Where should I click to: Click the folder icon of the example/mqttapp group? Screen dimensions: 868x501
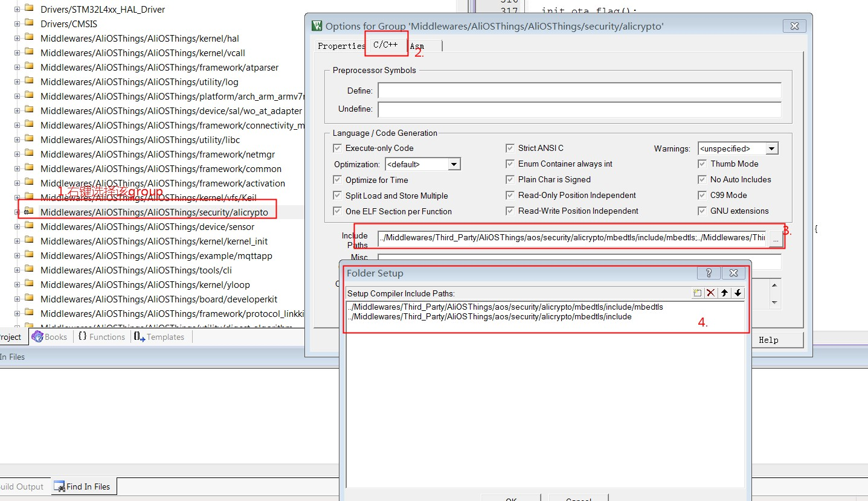[28, 255]
